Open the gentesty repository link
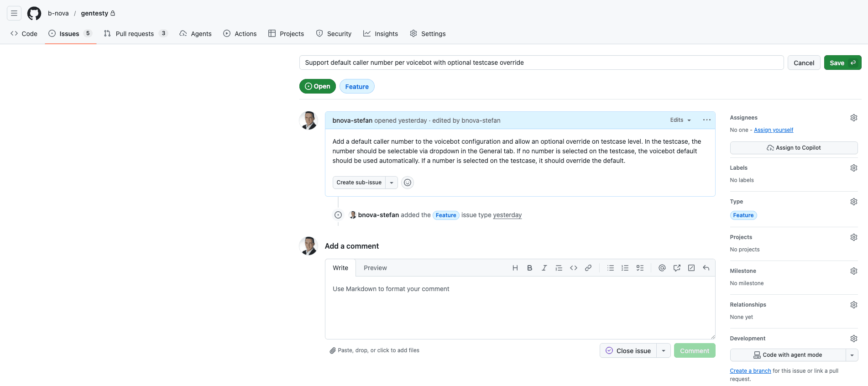This screenshot has height=386, width=868. point(94,13)
